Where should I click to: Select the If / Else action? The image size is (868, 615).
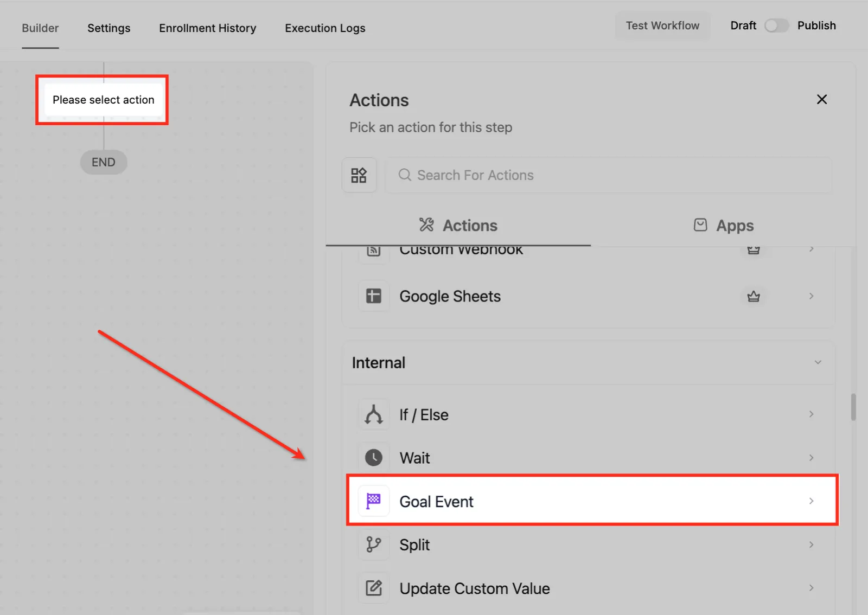coord(588,415)
